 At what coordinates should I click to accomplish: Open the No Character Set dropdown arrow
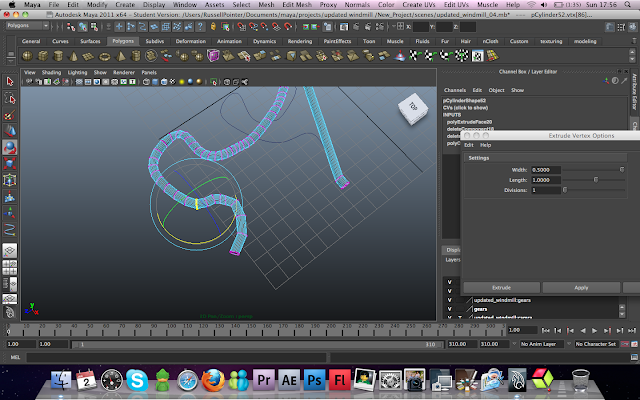click(569, 344)
